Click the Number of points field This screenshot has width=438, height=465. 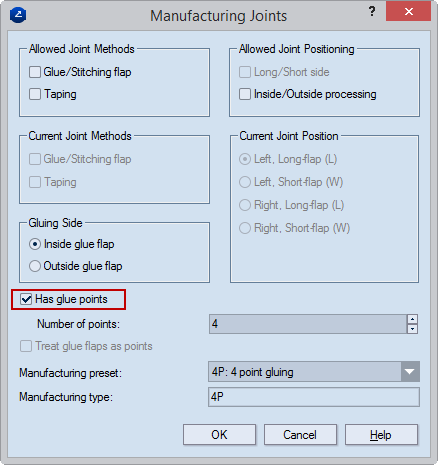(x=308, y=324)
